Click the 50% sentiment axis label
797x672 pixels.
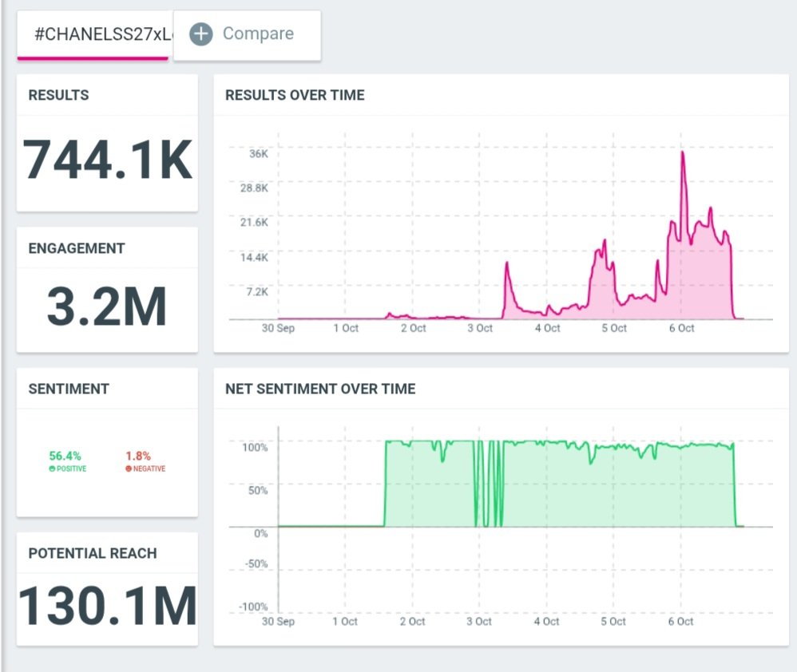coord(258,490)
